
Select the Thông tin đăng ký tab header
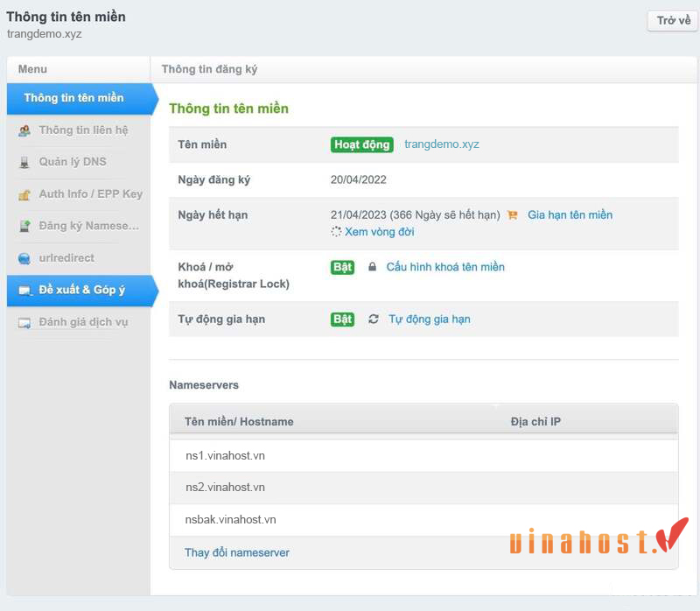pyautogui.click(x=209, y=69)
